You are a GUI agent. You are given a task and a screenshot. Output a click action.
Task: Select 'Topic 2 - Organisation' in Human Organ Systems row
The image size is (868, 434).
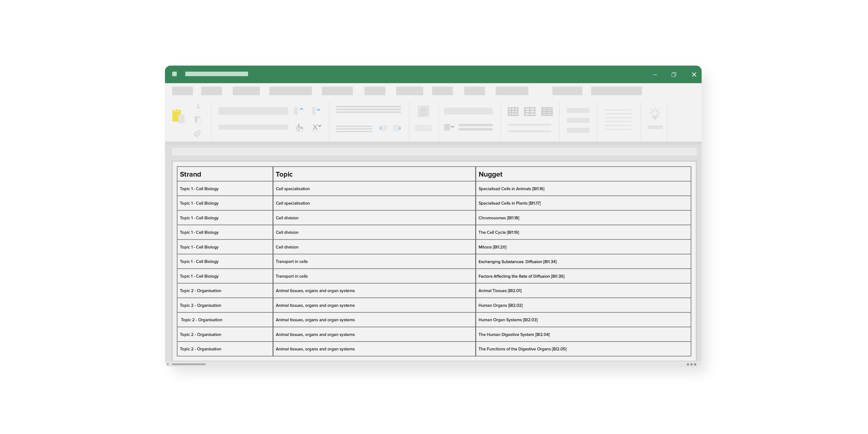pos(225,320)
